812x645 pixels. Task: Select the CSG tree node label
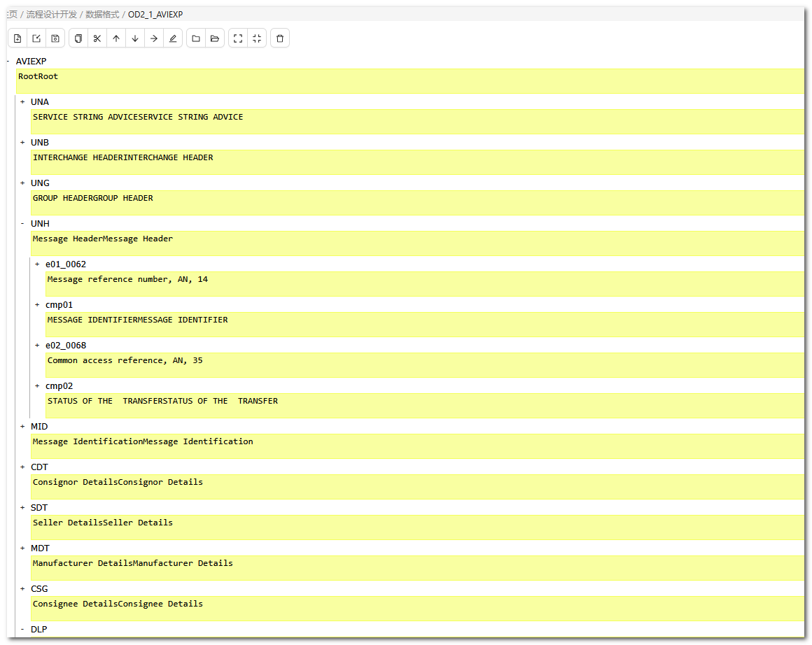(39, 589)
